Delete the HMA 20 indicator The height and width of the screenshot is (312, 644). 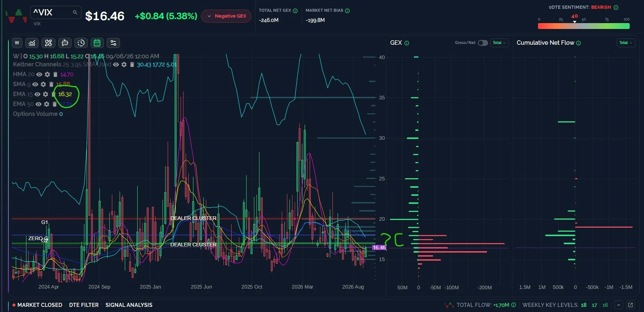click(55, 74)
